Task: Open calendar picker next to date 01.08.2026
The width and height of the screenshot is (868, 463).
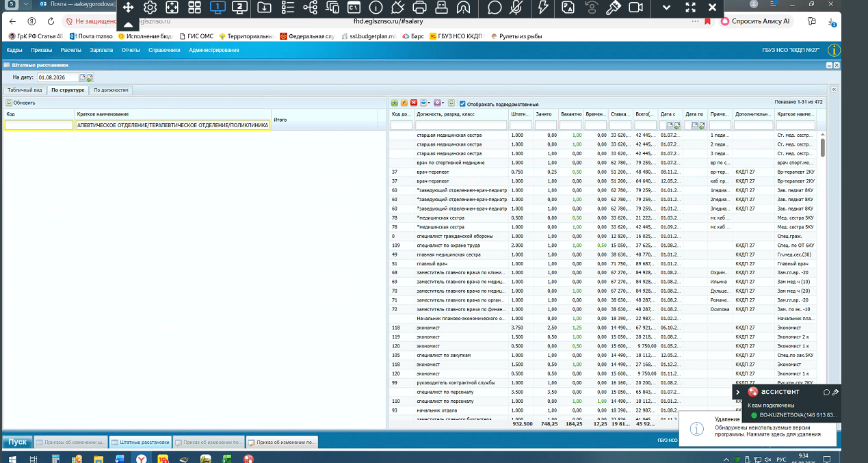Action: coord(83,78)
